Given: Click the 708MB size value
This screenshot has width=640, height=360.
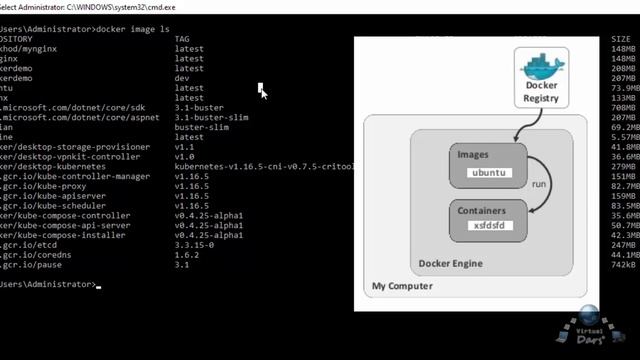Looking at the screenshot, I should coord(623,108).
